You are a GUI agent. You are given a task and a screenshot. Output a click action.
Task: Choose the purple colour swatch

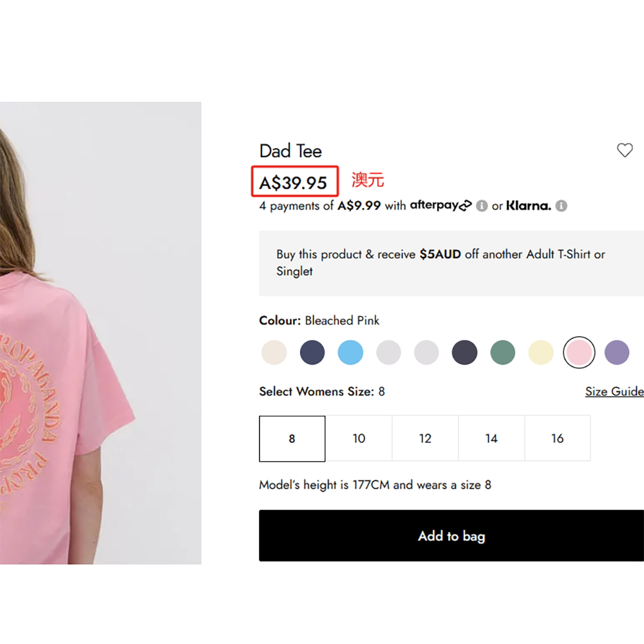click(617, 353)
